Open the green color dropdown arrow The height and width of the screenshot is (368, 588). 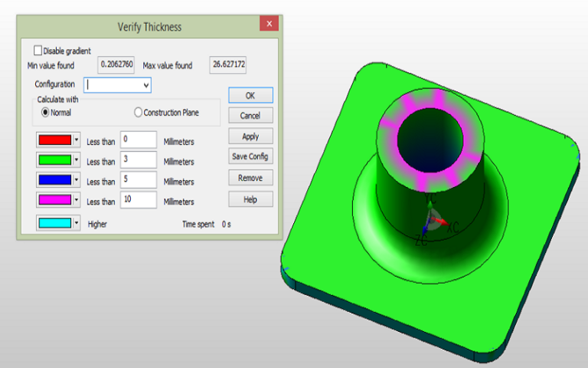(x=77, y=159)
